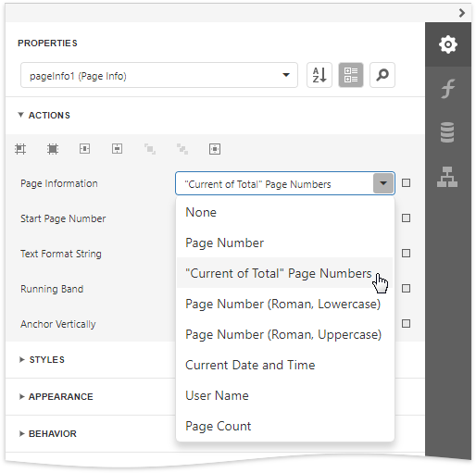Close the Page Information dropdown arrow
Image resolution: width=476 pixels, height=473 pixels.
pyautogui.click(x=383, y=183)
